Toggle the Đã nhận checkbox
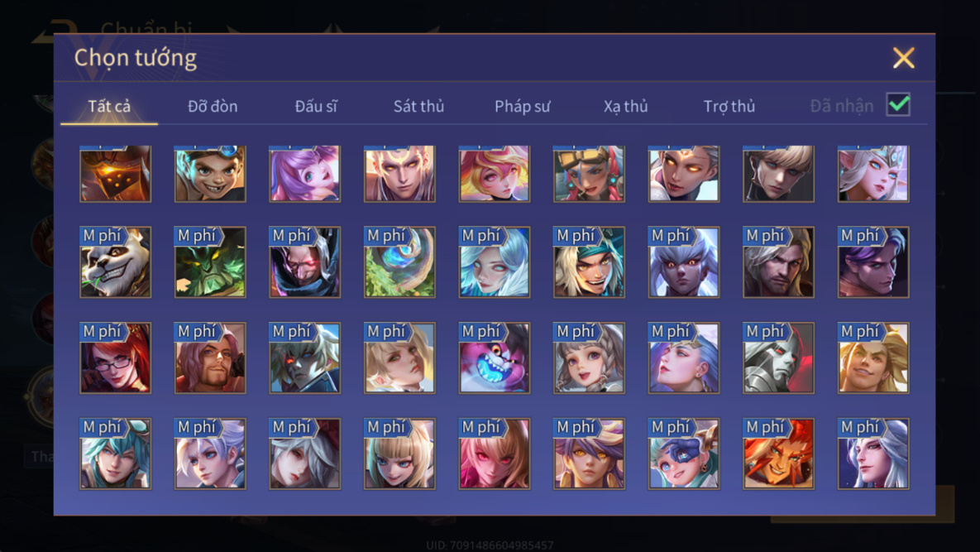 [x=898, y=104]
